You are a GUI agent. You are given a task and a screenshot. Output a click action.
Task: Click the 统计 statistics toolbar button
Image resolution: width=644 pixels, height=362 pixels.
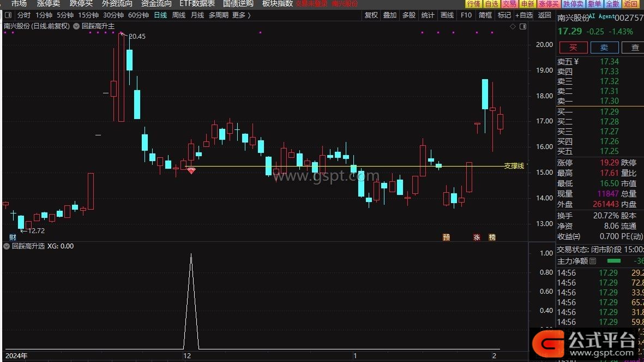click(x=428, y=15)
